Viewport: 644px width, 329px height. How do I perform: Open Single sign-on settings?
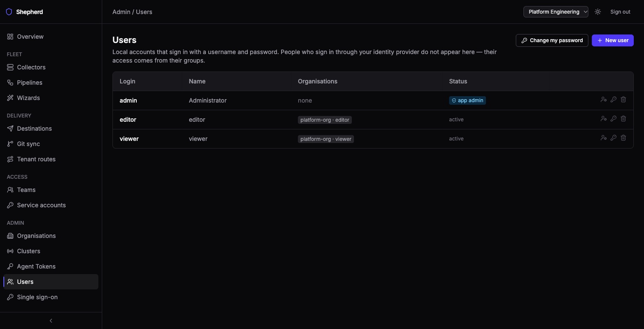tap(51, 297)
